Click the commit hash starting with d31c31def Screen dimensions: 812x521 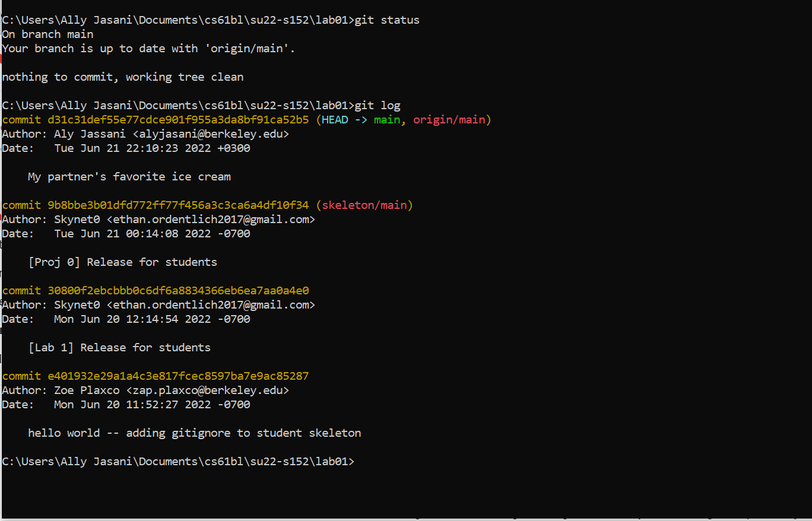click(178, 120)
